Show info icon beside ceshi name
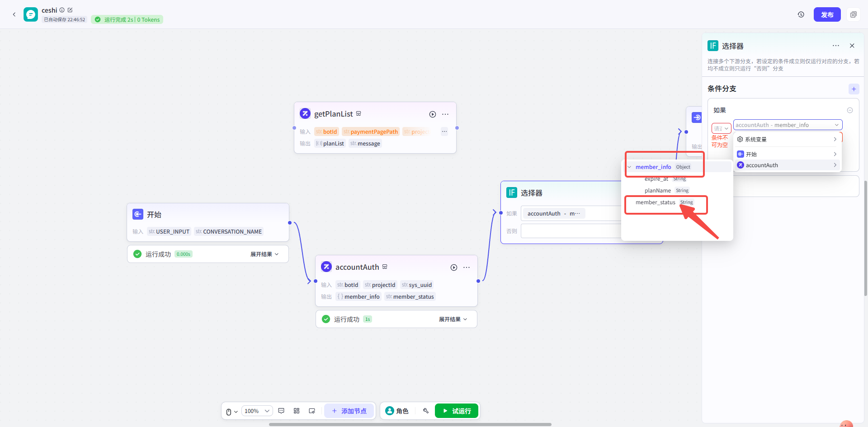The image size is (868, 427). click(x=62, y=10)
